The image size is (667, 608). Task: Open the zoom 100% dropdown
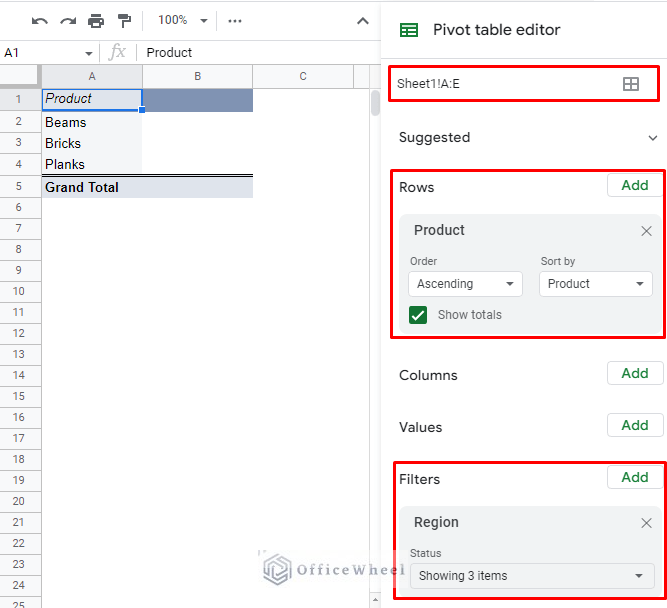pos(182,20)
